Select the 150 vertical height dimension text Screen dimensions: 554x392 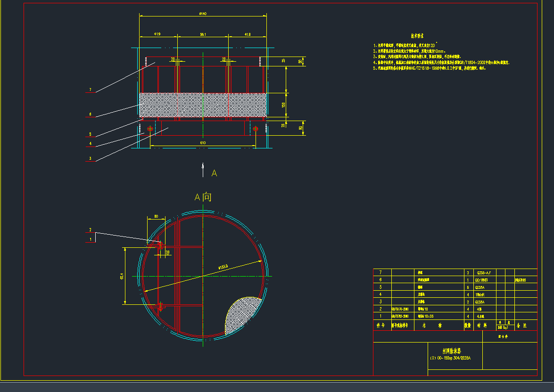point(284,105)
